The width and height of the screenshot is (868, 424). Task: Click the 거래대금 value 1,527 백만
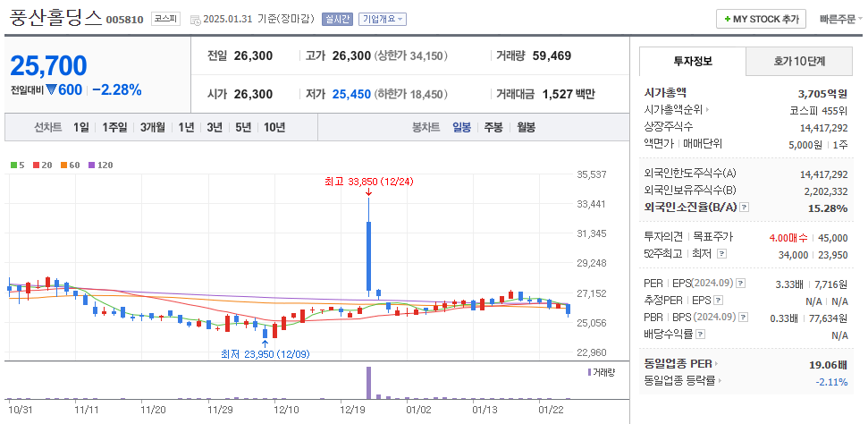click(569, 94)
